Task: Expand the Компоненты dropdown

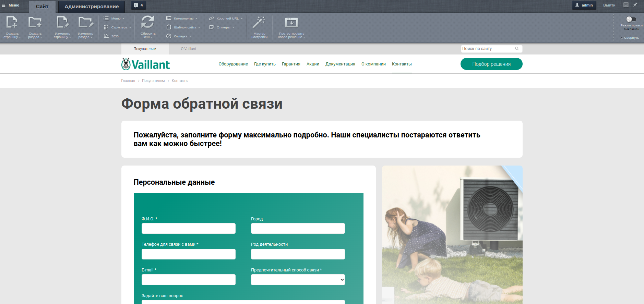Action: (182, 19)
